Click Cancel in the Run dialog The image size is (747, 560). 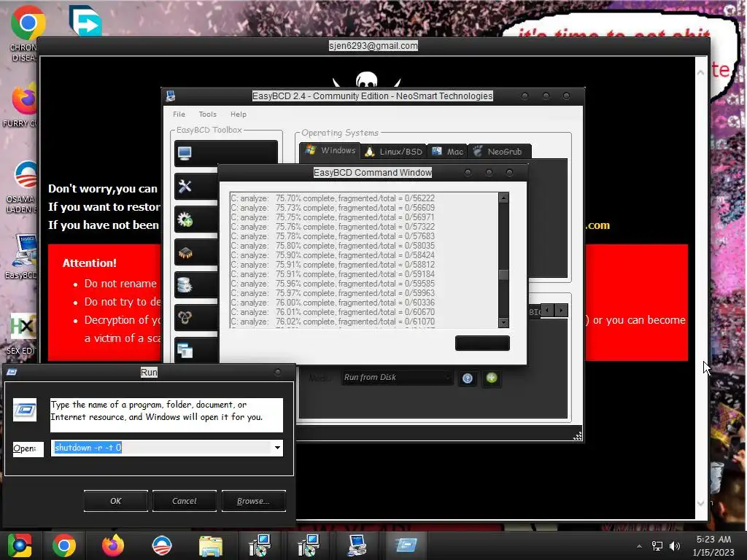point(185,501)
